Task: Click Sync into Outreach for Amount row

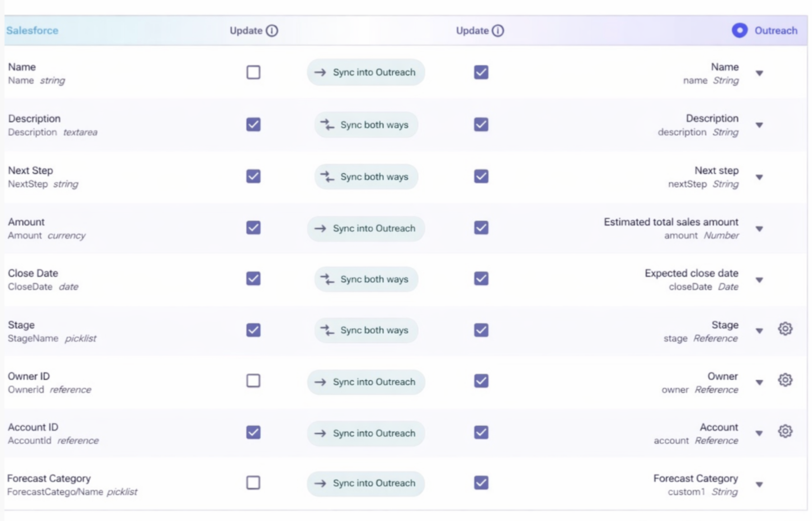Action: click(366, 228)
